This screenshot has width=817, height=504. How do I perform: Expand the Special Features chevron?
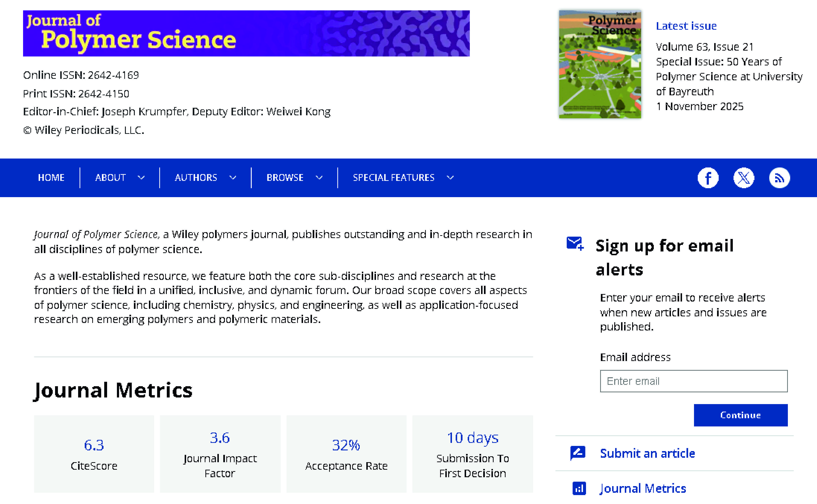click(x=450, y=178)
